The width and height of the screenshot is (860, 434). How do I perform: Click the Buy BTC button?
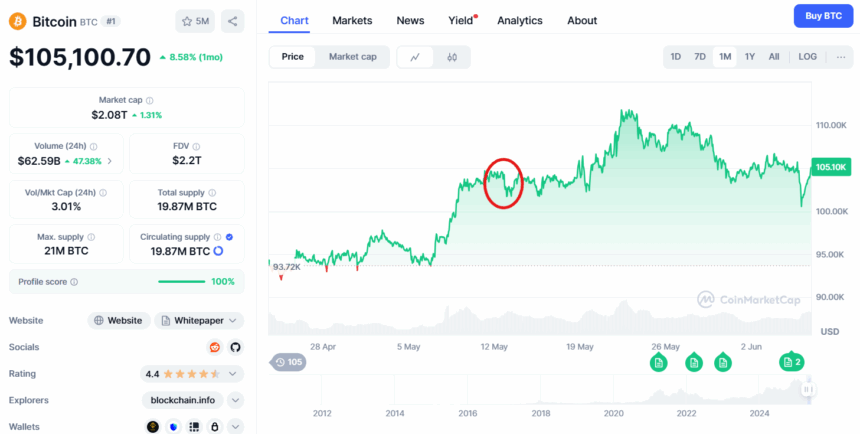(x=823, y=16)
